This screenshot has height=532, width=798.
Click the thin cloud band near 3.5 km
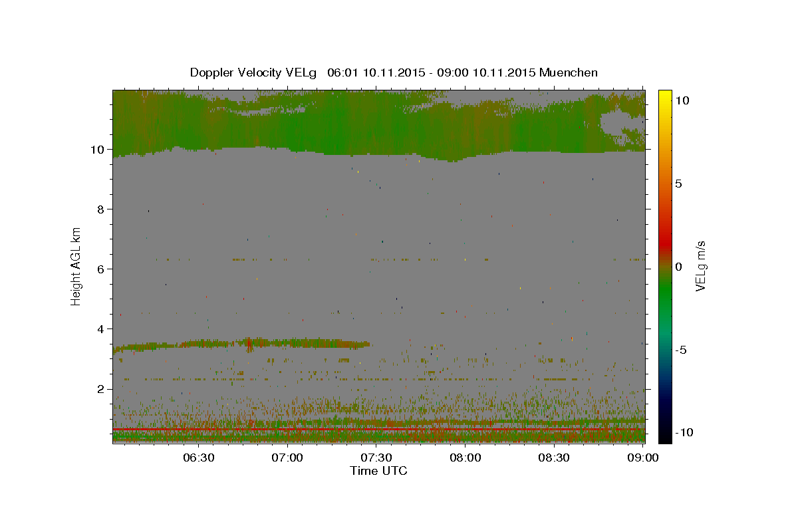click(x=243, y=344)
